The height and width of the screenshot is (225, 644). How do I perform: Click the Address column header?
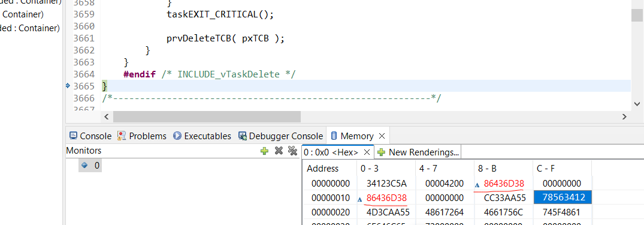click(x=330, y=168)
